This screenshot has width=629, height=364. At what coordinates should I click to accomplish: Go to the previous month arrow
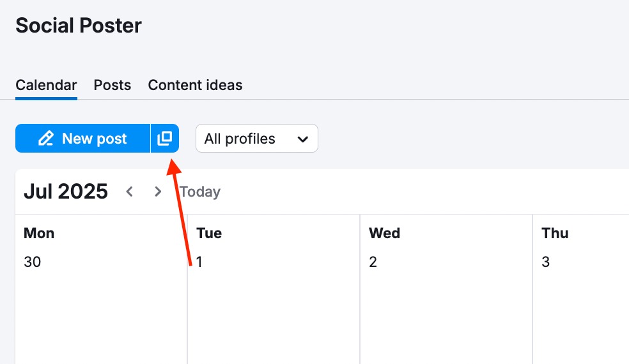click(130, 192)
